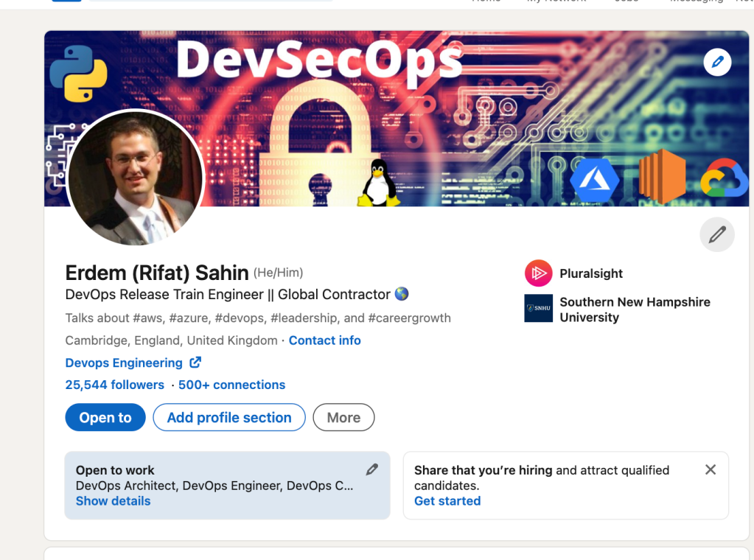Dismiss the hiring suggestion card

coord(711,469)
